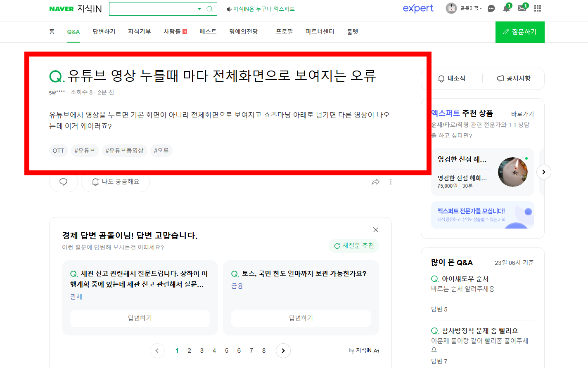Close the answer recommendation panel
Image resolution: width=588 pixels, height=368 pixels.
tap(376, 230)
